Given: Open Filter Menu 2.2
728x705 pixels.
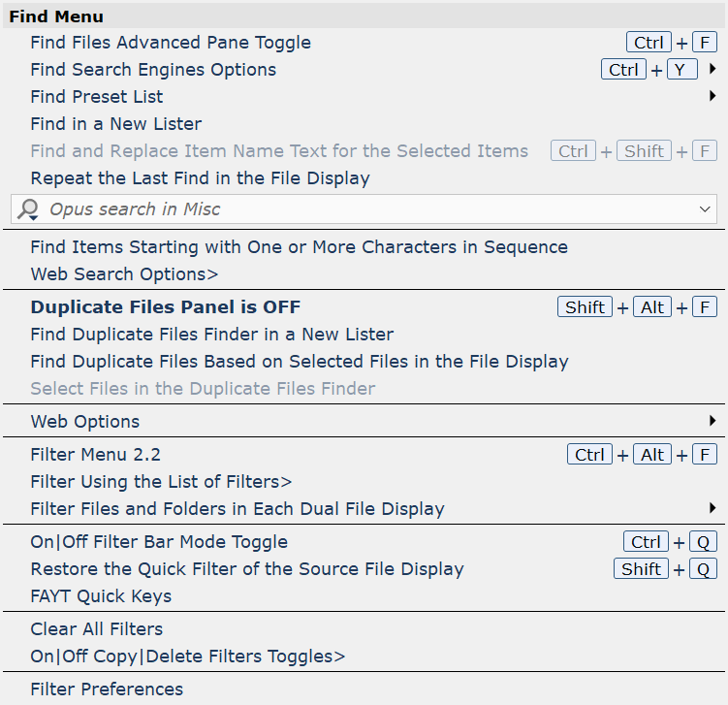Looking at the screenshot, I should click(364, 455).
